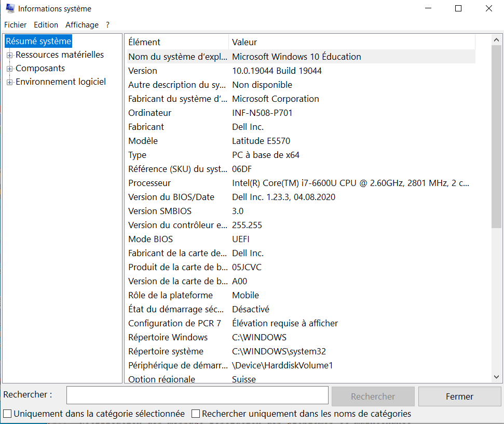This screenshot has height=424, width=504.
Task: Select the Autre description du sy... row
Action: (x=301, y=85)
